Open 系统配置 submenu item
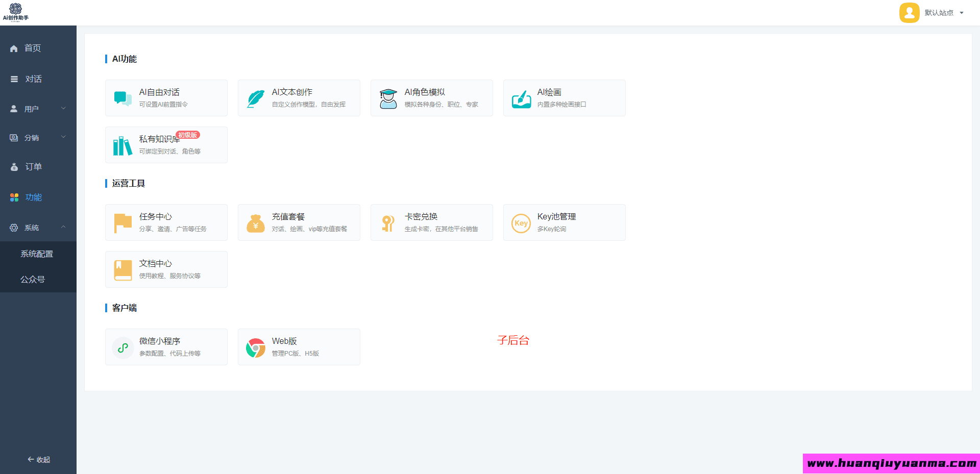This screenshot has height=474, width=980. [37, 254]
